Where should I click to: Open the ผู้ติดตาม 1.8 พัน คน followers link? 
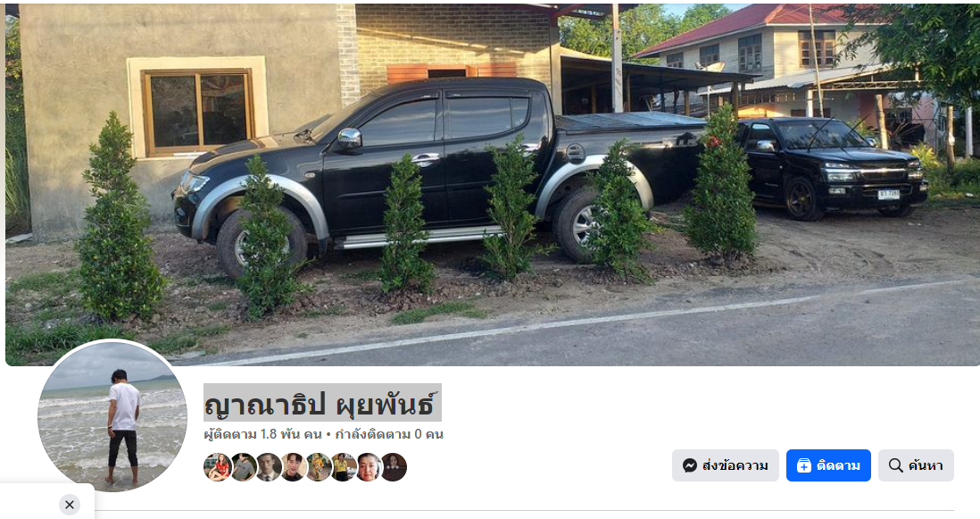(x=262, y=434)
